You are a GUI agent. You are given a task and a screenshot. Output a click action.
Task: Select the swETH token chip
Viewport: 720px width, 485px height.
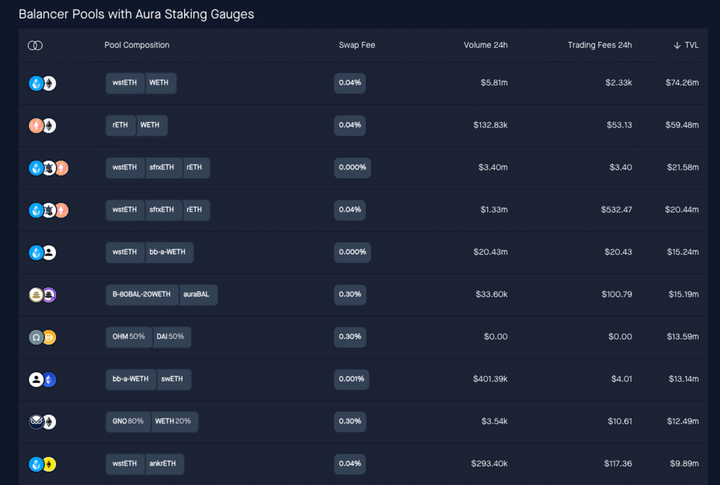[x=172, y=380]
